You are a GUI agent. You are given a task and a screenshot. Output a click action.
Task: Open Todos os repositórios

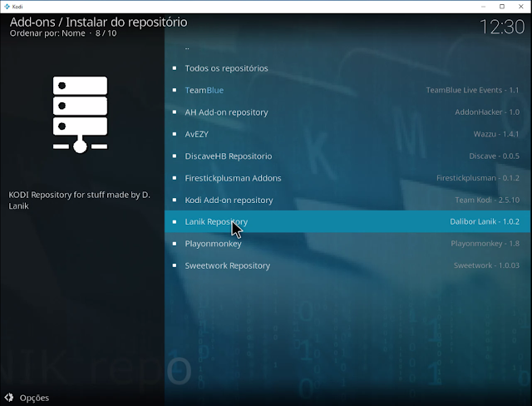[347, 68]
